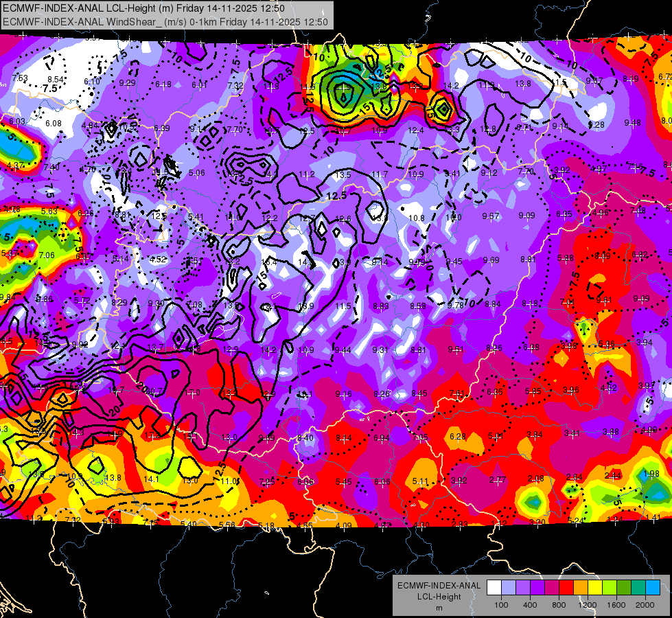
Task: Click the magenta legend swatch
Action: (552, 588)
